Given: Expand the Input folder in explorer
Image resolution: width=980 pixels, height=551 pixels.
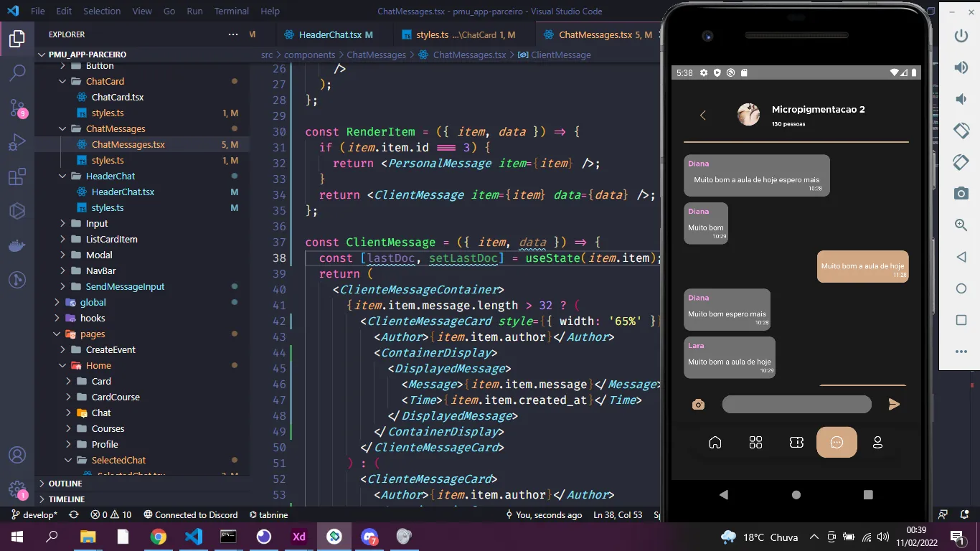Looking at the screenshot, I should point(96,223).
